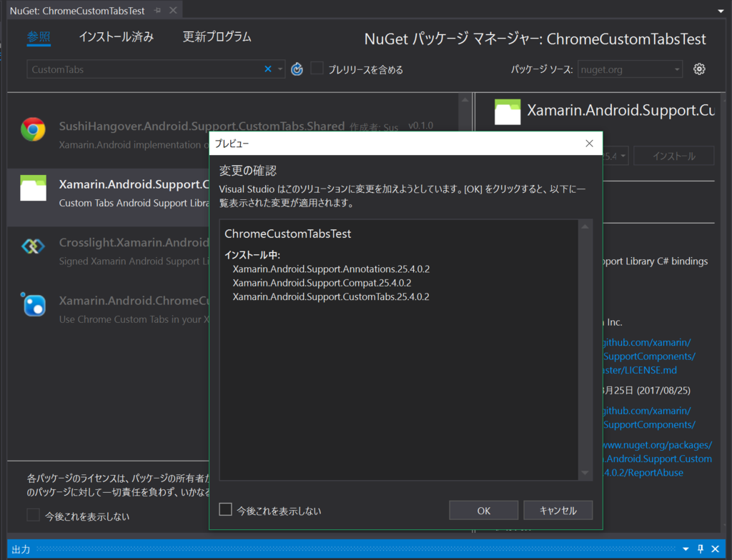
Task: Pin the NuGet document tab
Action: 158,10
